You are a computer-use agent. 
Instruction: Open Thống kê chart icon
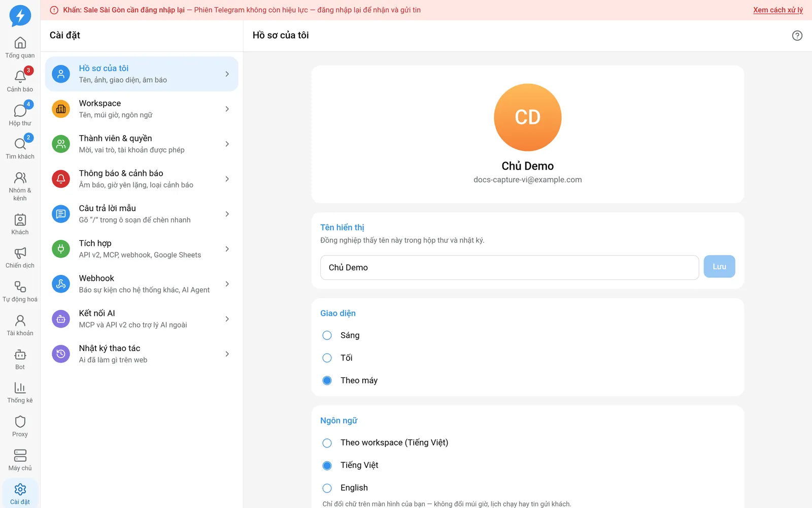click(x=20, y=388)
